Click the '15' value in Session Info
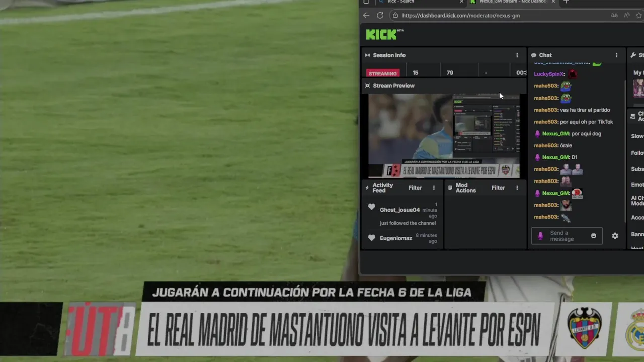The height and width of the screenshot is (362, 644). (x=415, y=73)
